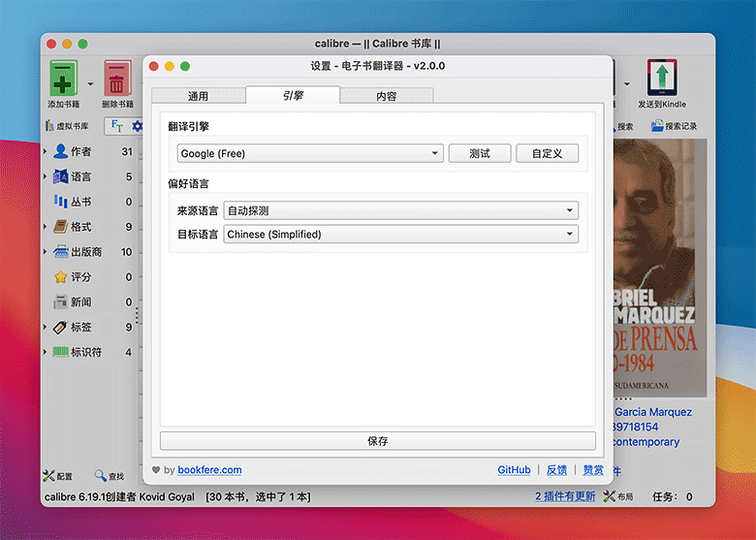
Task: Click the Remove books trash icon
Action: pyautogui.click(x=117, y=79)
